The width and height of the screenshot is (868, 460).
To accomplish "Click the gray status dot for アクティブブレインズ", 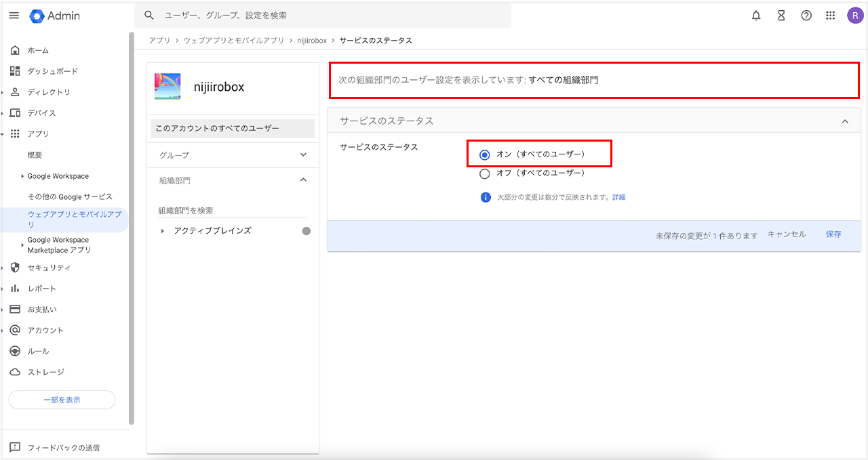I will pos(307,231).
